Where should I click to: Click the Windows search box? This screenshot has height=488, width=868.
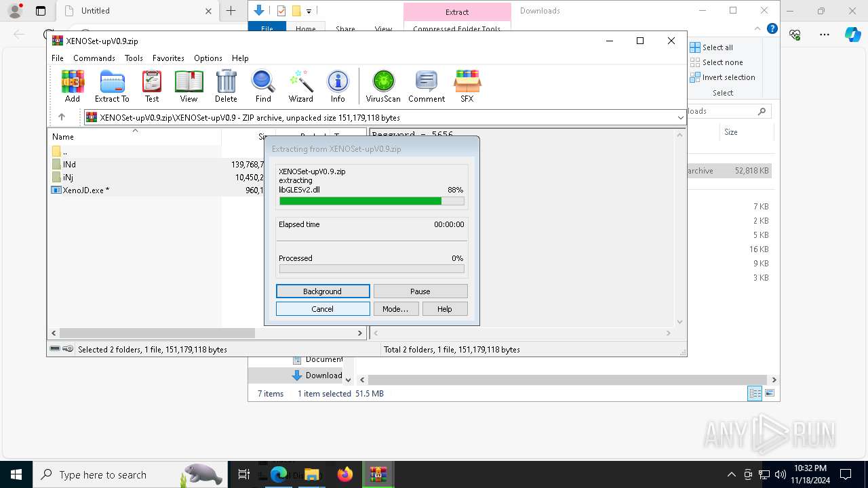coord(129,474)
